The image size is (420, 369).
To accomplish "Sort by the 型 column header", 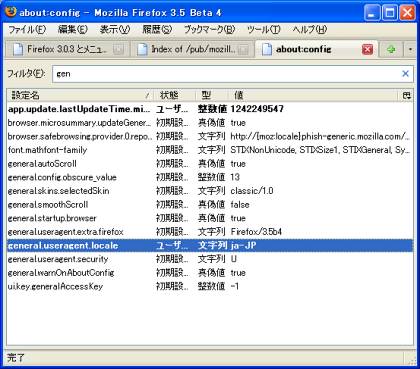I will coord(212,95).
